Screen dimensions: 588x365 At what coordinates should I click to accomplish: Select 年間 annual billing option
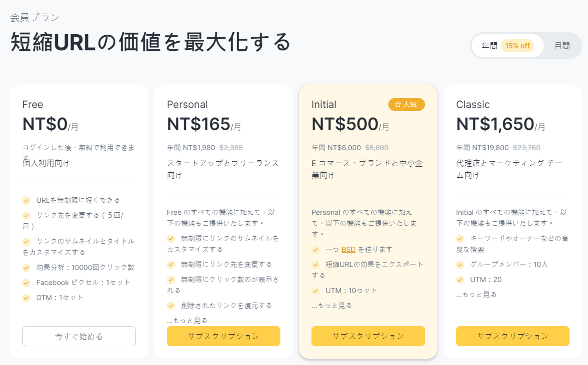(x=489, y=46)
